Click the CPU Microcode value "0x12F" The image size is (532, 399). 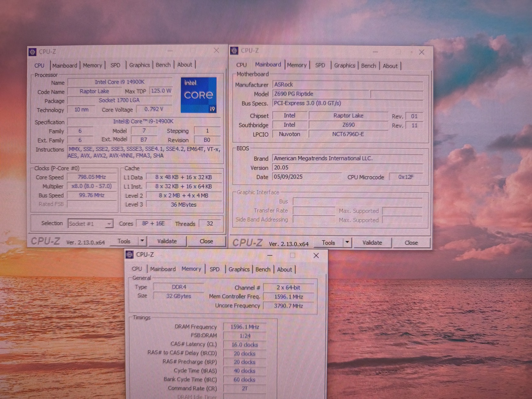406,177
